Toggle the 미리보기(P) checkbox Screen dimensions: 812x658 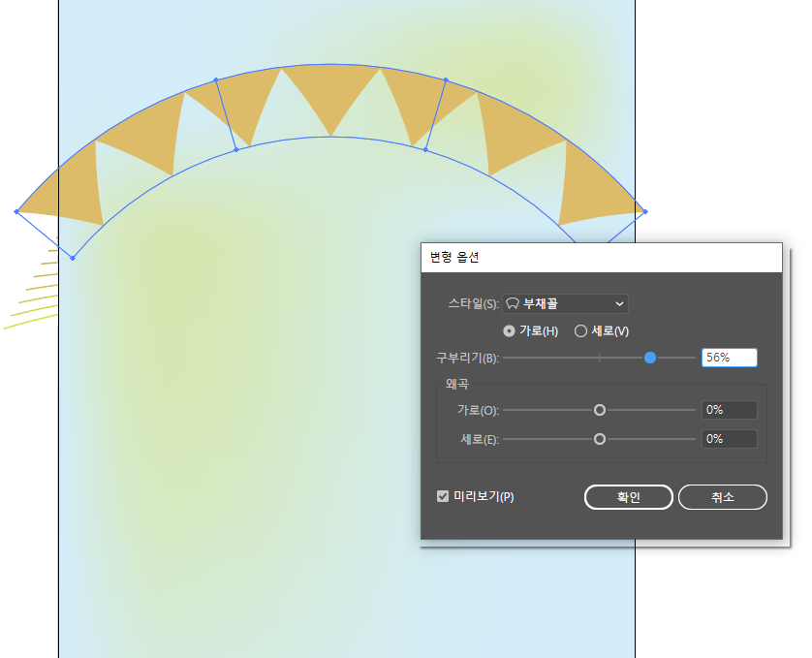(443, 496)
